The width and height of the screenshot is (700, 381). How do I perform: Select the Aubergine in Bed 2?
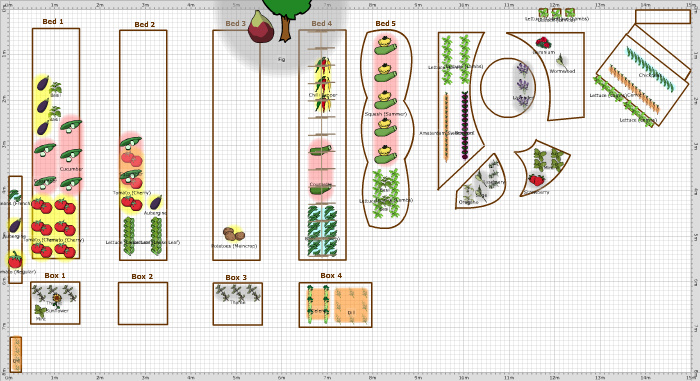[x=156, y=202]
